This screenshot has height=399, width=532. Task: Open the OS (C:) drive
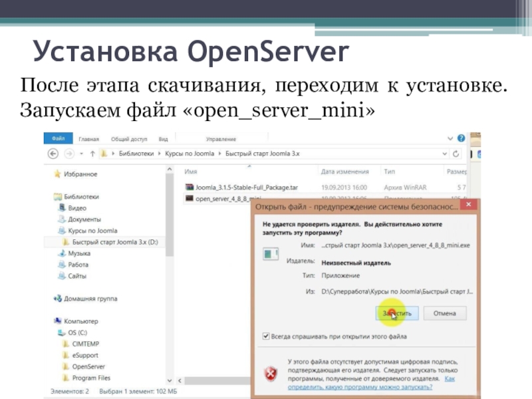click(77, 333)
